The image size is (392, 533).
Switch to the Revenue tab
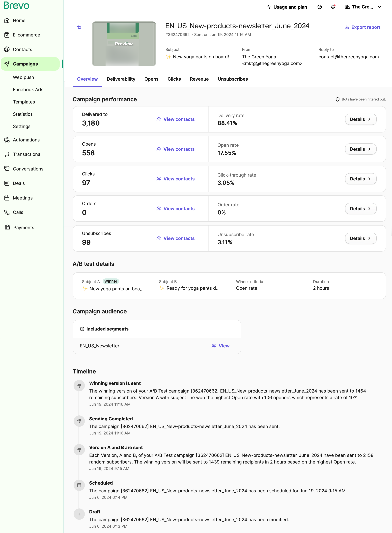199,79
